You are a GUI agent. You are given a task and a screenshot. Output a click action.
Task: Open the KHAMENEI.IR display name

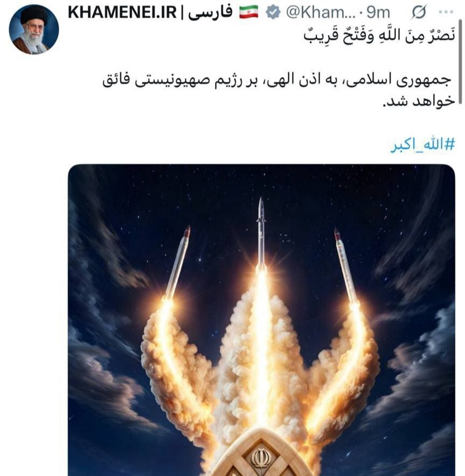(x=122, y=12)
